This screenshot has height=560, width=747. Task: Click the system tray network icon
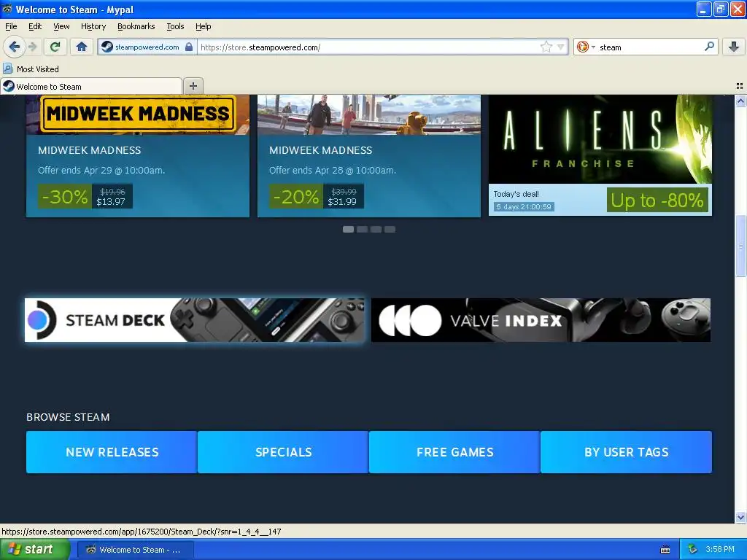(x=692, y=550)
